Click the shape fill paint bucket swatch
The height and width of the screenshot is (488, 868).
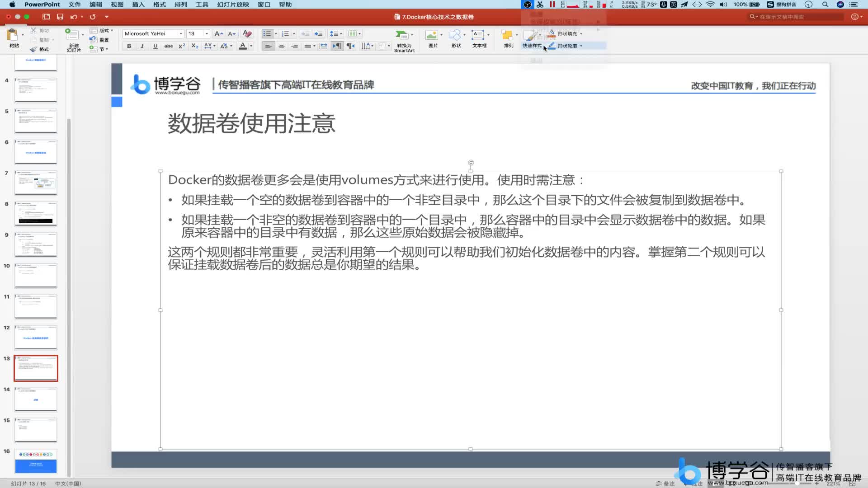click(552, 33)
